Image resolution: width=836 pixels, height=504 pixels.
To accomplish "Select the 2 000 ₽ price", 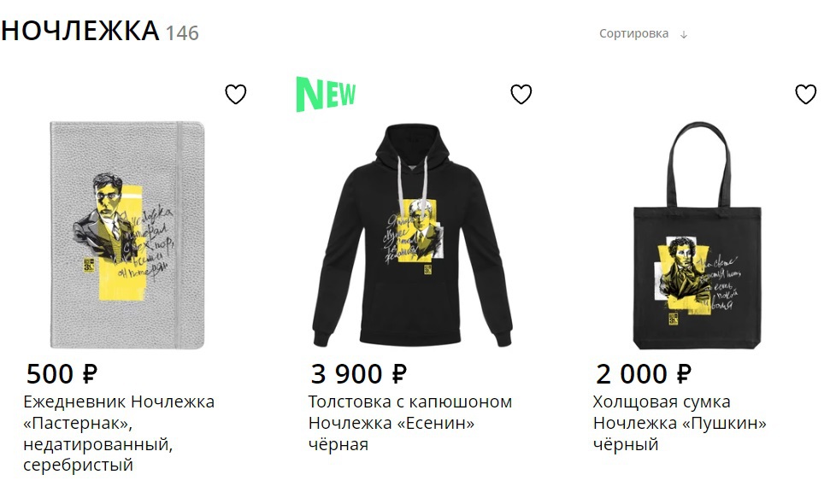I will [644, 374].
